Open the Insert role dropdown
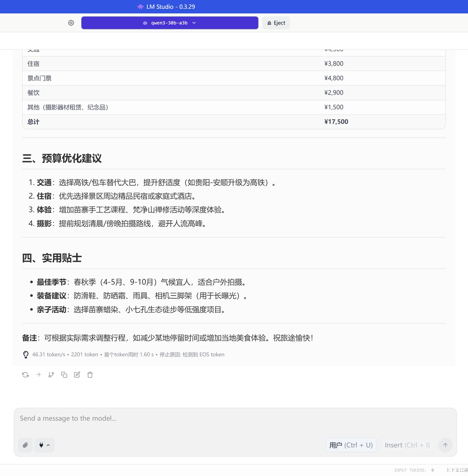This screenshot has height=476, width=468. [407, 445]
